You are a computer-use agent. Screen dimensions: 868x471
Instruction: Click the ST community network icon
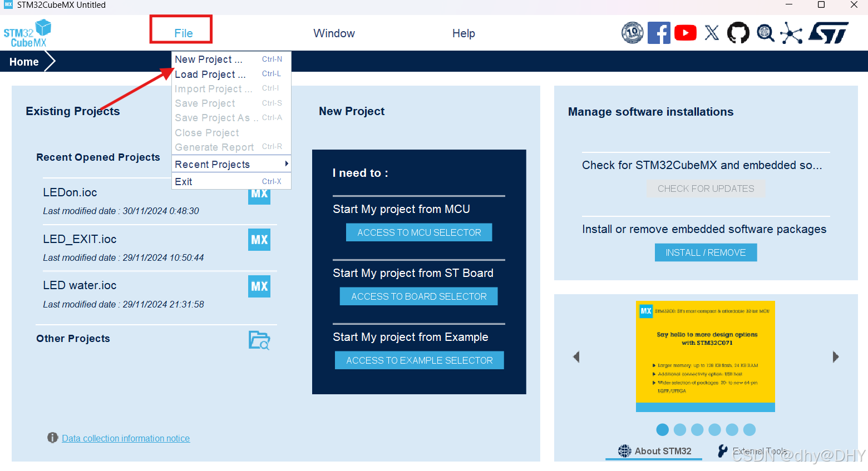(791, 33)
